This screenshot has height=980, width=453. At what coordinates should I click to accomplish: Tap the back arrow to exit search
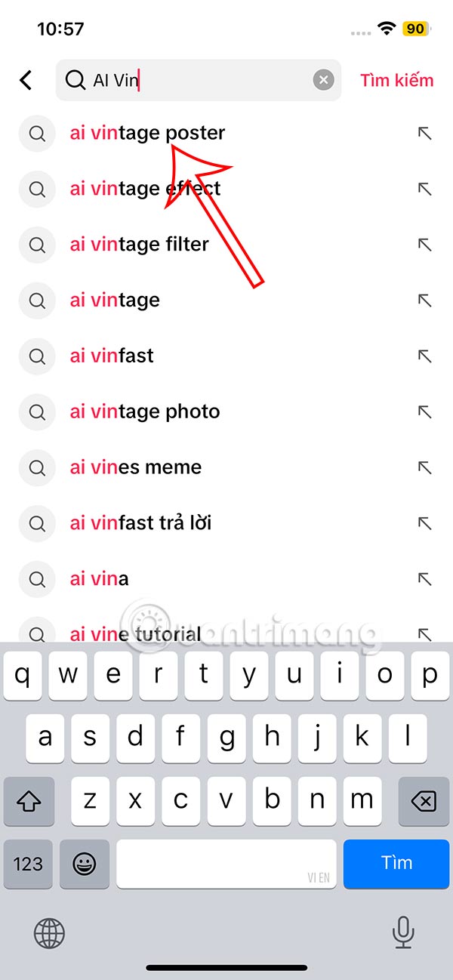tap(26, 80)
